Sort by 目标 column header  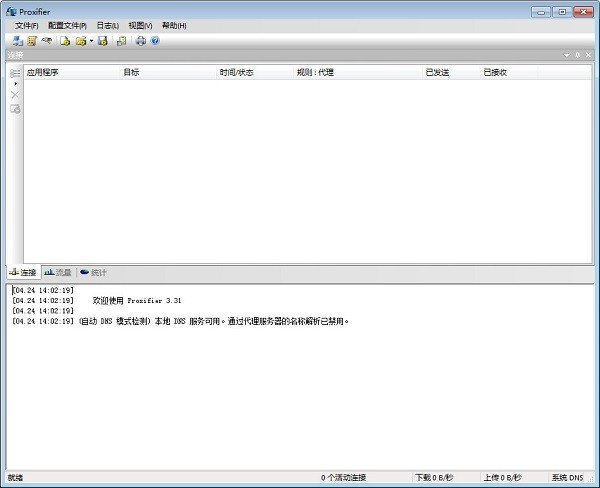pos(168,72)
